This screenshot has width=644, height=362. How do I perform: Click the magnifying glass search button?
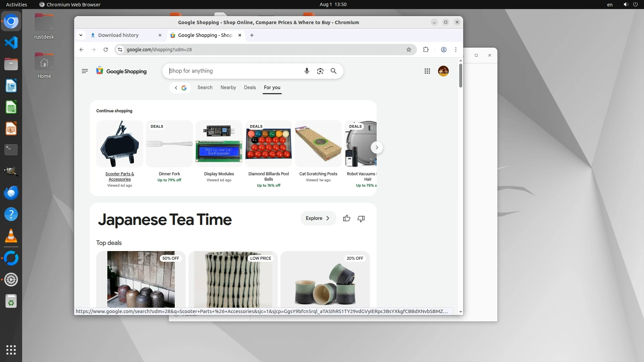pos(333,71)
